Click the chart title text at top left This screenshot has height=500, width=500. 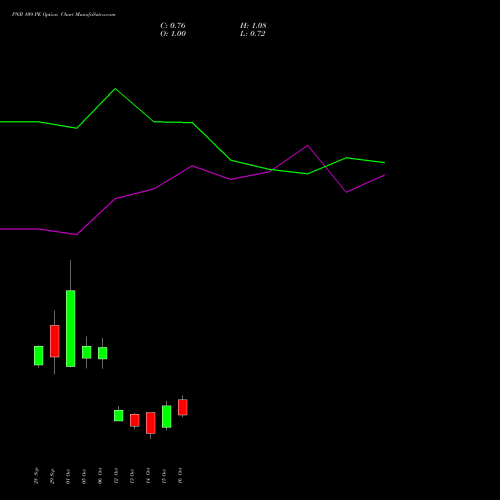click(63, 15)
